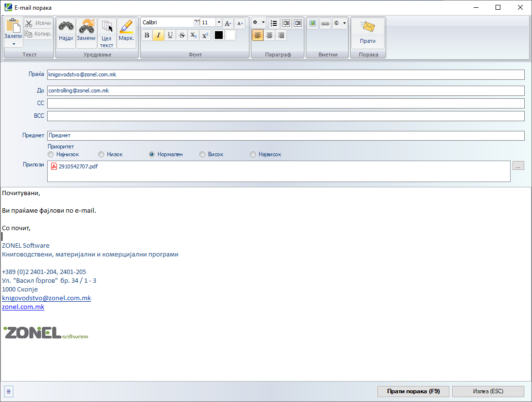Align text to the left

point(258,35)
